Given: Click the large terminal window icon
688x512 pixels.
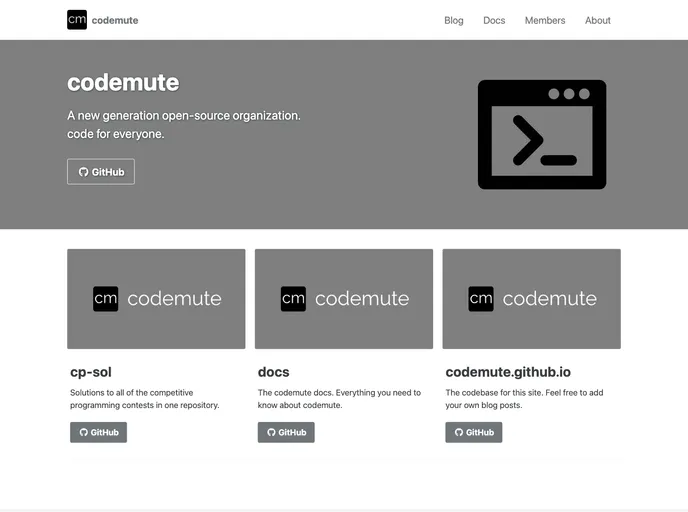Looking at the screenshot, I should (541, 135).
